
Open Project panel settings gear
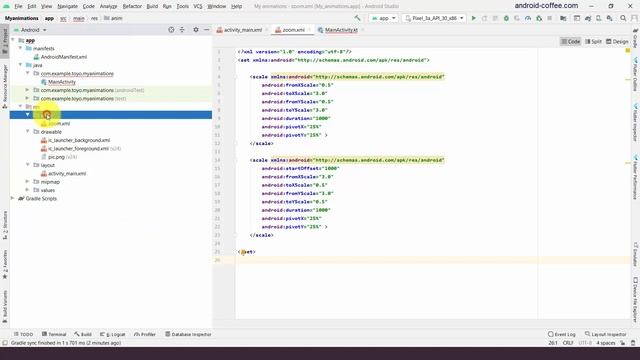coord(196,30)
